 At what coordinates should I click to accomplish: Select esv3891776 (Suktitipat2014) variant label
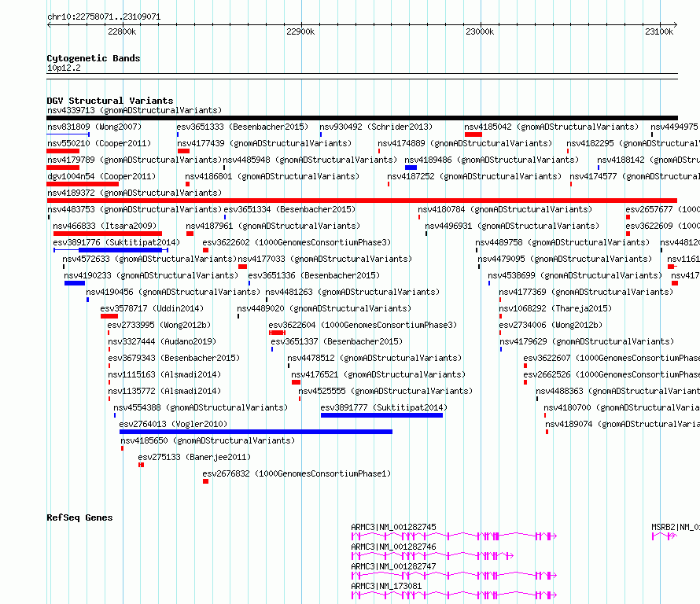[116, 242]
